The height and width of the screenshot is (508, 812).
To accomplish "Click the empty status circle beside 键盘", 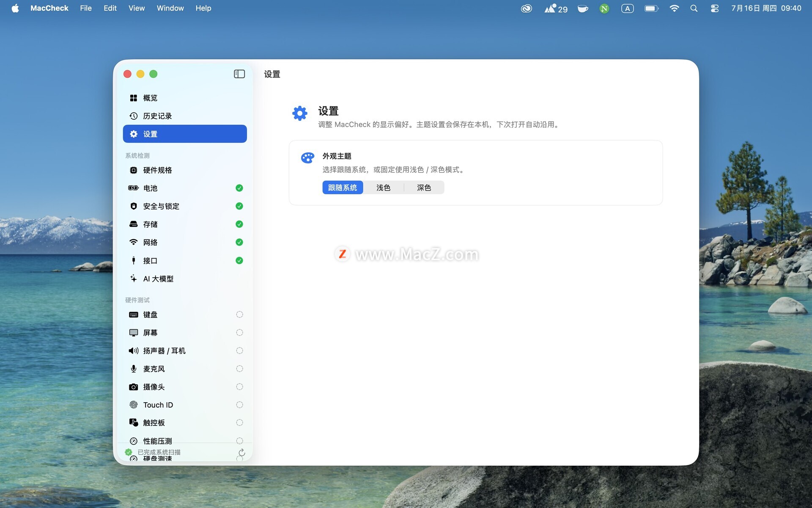I will 239,315.
